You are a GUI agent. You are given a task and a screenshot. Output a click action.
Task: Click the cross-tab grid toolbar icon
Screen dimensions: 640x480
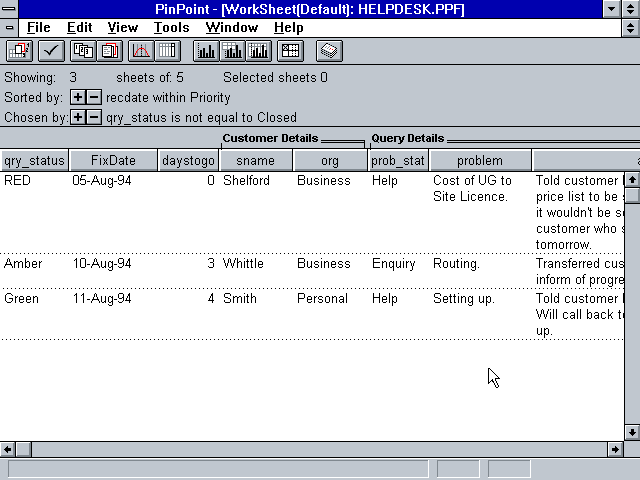pyautogui.click(x=290, y=51)
